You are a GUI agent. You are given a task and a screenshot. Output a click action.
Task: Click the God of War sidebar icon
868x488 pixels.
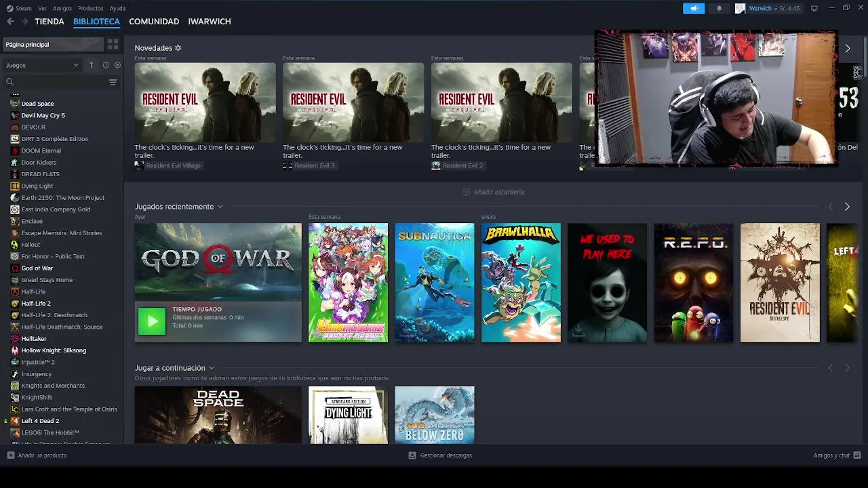[x=15, y=268]
